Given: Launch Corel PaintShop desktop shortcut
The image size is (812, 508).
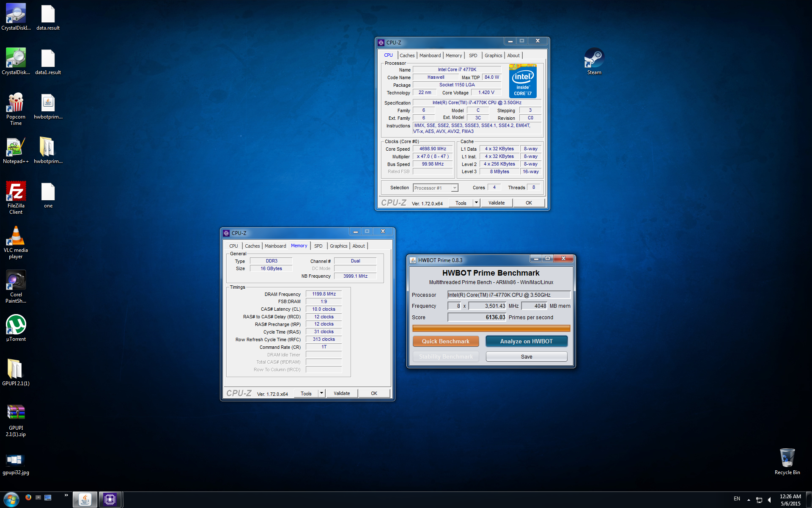Looking at the screenshot, I should tap(16, 287).
